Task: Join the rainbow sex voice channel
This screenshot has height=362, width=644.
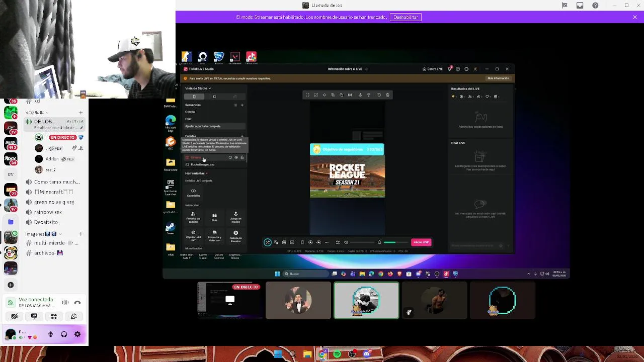Action: tap(54, 212)
